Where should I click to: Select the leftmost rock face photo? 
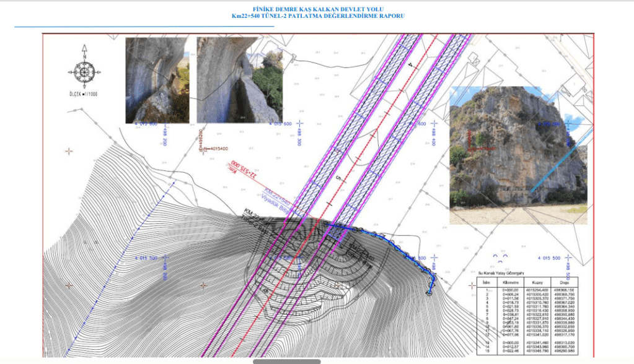pos(157,79)
